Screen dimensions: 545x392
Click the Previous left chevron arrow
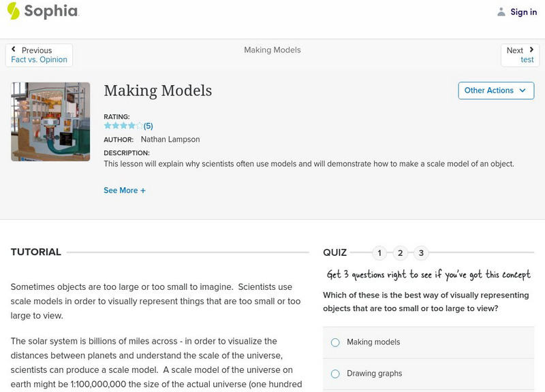click(x=14, y=50)
